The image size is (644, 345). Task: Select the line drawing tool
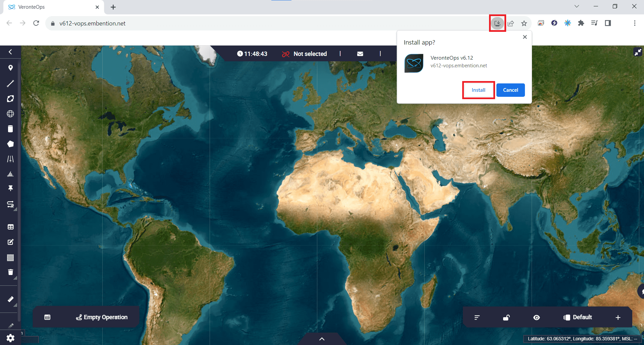10,83
